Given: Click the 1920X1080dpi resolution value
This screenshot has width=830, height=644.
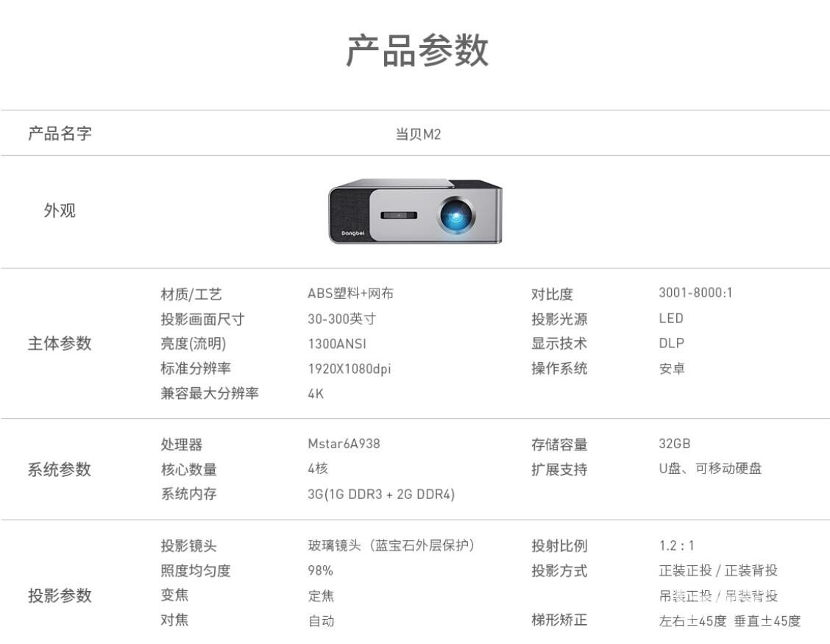Looking at the screenshot, I should click(349, 369).
